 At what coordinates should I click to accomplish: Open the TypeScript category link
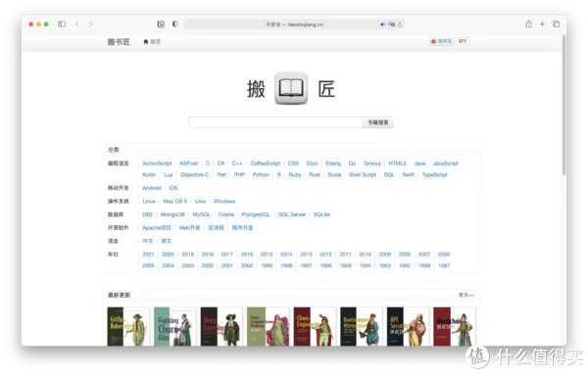[434, 174]
